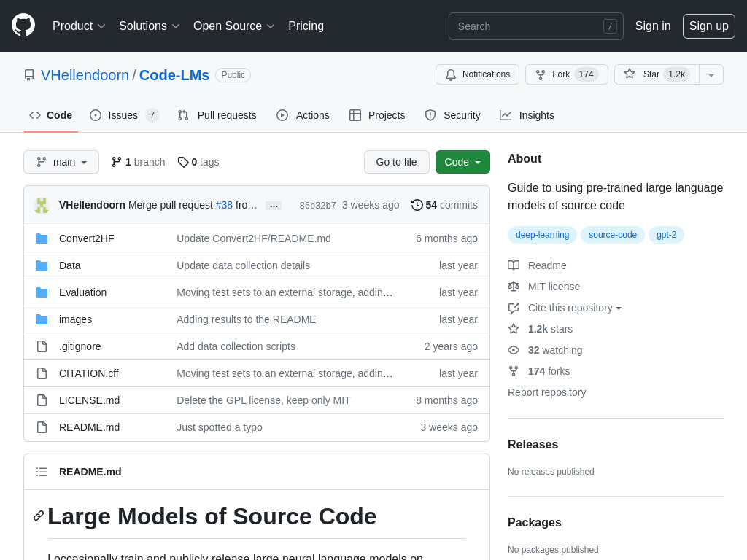The height and width of the screenshot is (560, 747).
Task: Switch to the Issues tab
Action: [x=123, y=115]
